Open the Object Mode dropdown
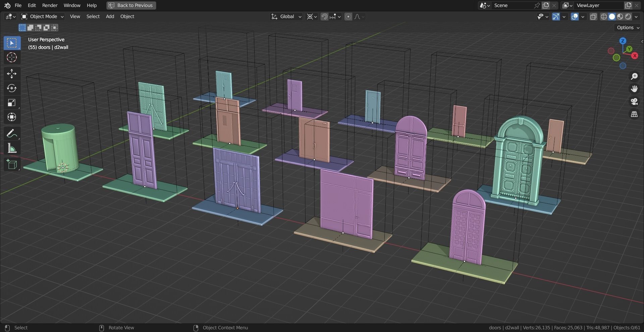 pos(42,16)
